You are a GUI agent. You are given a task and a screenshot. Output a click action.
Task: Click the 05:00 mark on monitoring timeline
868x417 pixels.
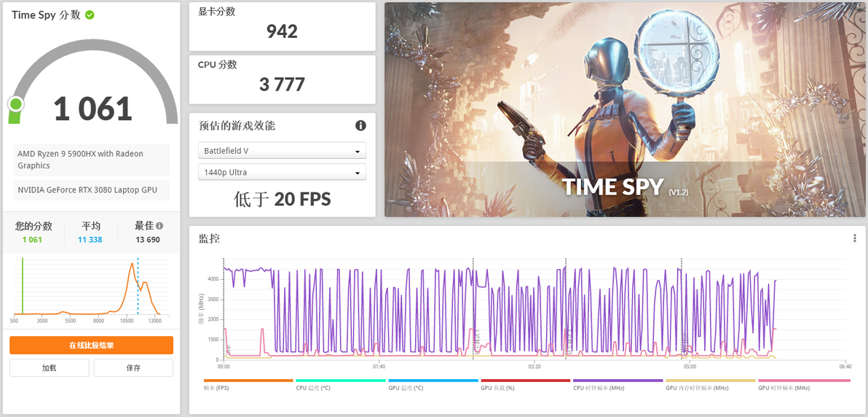pos(690,367)
